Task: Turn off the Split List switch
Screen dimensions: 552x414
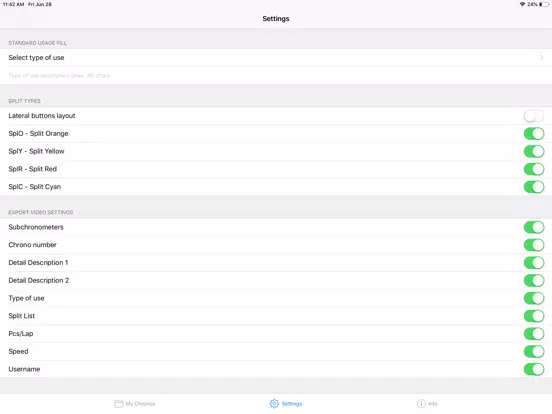Action: pyautogui.click(x=534, y=316)
